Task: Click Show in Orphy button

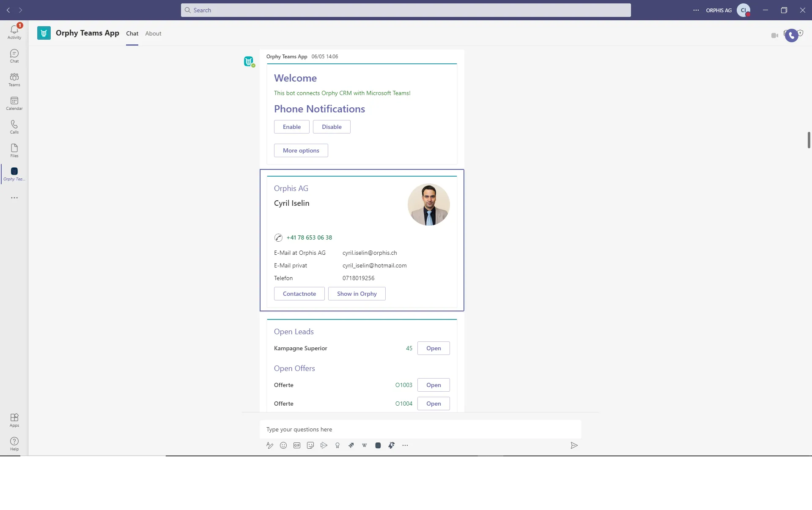Action: coord(357,294)
